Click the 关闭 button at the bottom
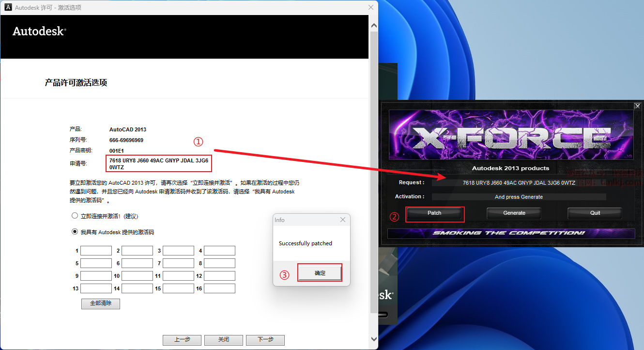Viewport: 644px width, 350px height. [x=224, y=340]
